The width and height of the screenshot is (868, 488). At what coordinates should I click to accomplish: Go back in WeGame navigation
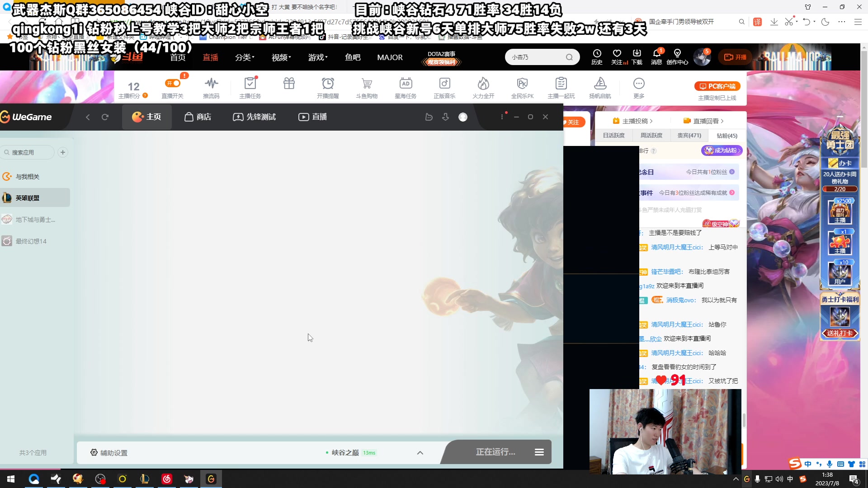click(88, 117)
